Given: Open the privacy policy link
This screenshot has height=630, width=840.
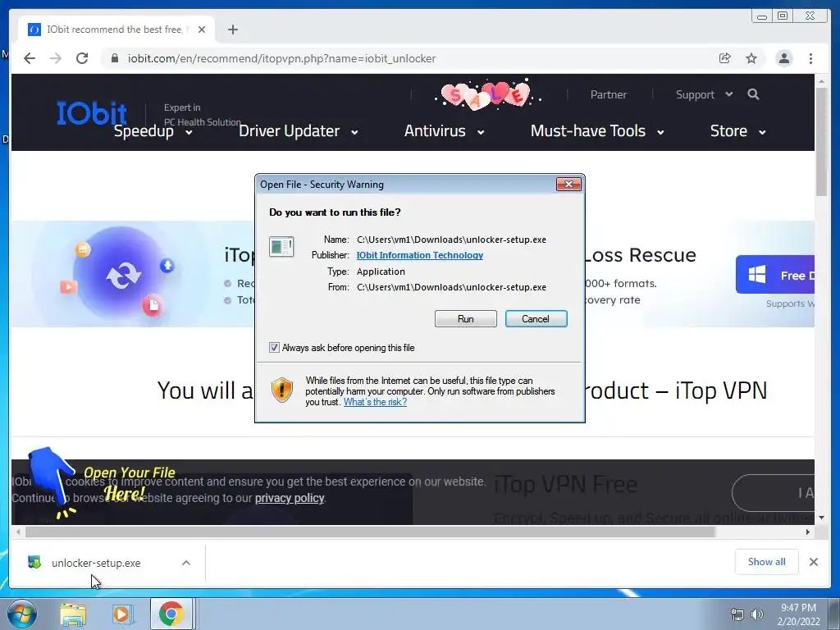Looking at the screenshot, I should (x=290, y=498).
